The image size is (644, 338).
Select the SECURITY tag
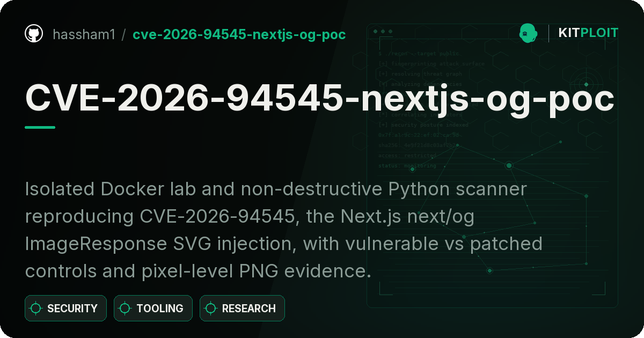pos(65,308)
